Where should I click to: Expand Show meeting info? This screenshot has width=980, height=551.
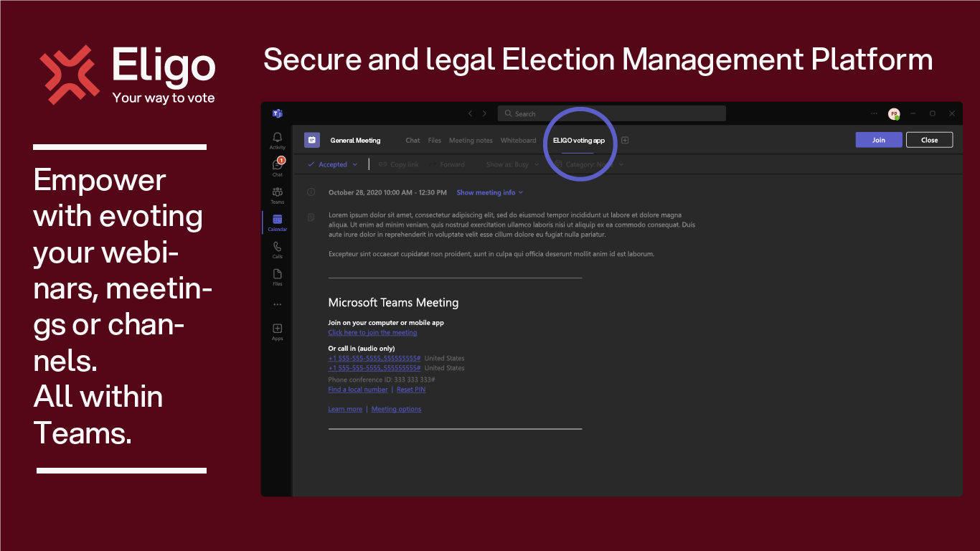pos(490,192)
